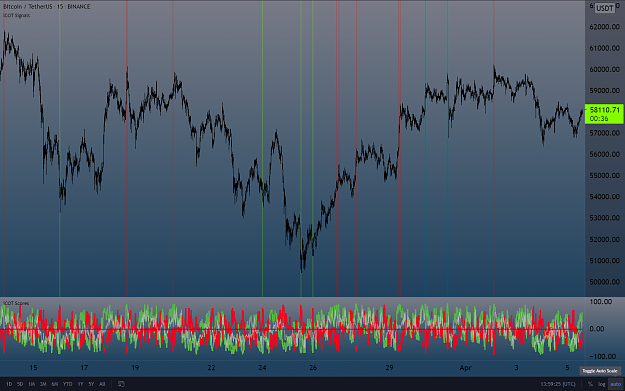Open timezone menu showing 13:59:25 (UTC)
625x391 pixels.
[x=558, y=384]
